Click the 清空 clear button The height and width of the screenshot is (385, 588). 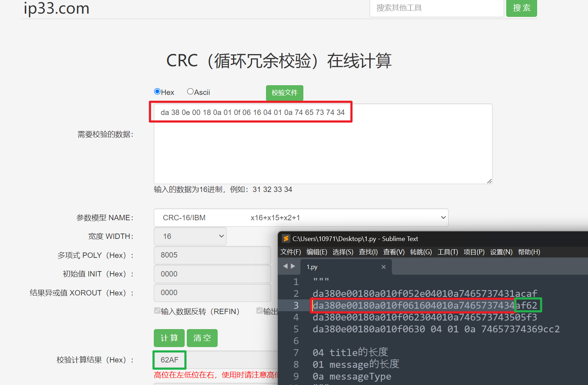pyautogui.click(x=202, y=338)
